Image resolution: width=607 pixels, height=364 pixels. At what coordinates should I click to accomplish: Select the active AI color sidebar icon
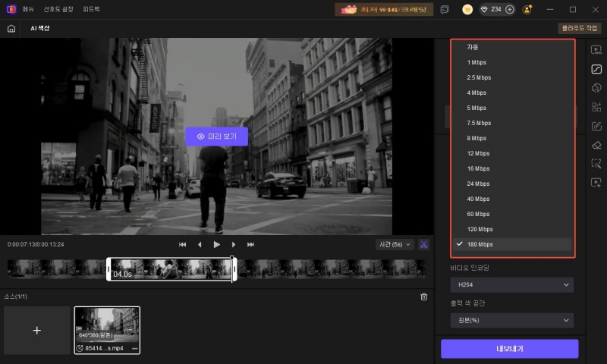tap(596, 69)
